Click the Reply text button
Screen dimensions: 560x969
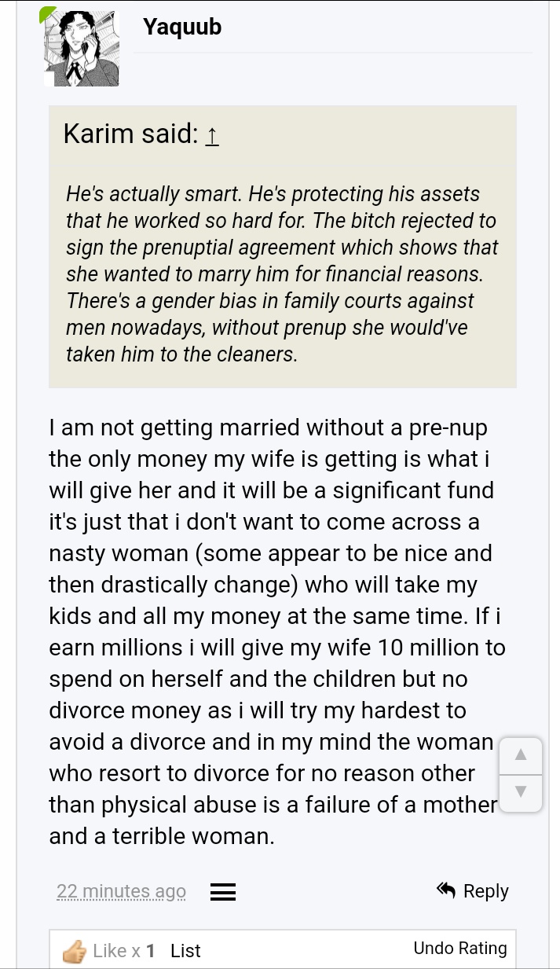486,891
